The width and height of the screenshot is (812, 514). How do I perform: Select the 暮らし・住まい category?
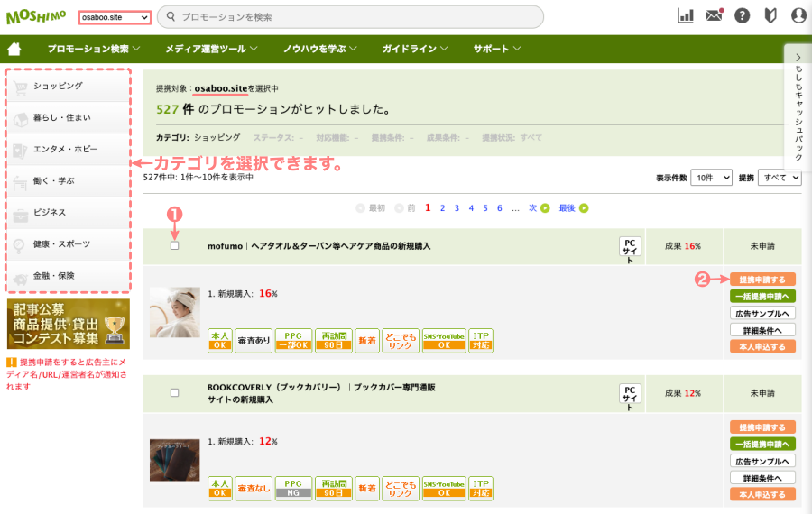(x=68, y=117)
